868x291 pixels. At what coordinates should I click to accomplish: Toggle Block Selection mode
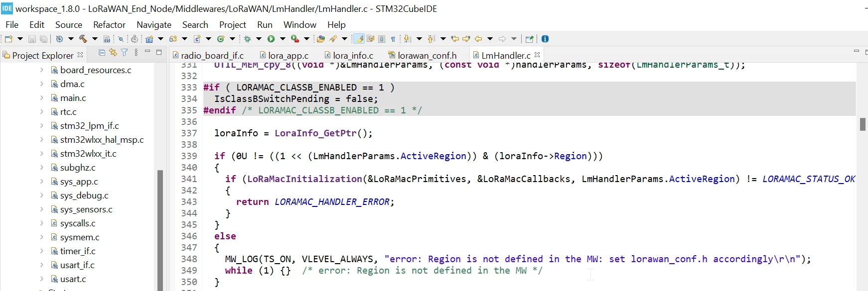tap(382, 39)
